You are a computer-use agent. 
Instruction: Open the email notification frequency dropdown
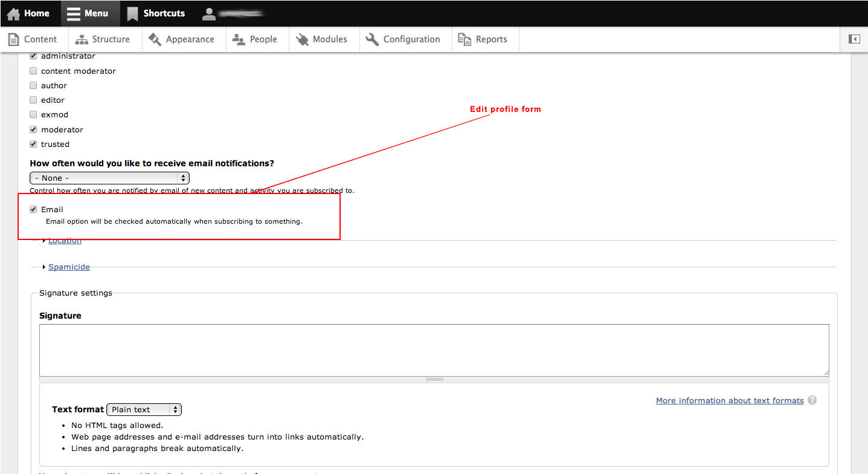(x=109, y=178)
